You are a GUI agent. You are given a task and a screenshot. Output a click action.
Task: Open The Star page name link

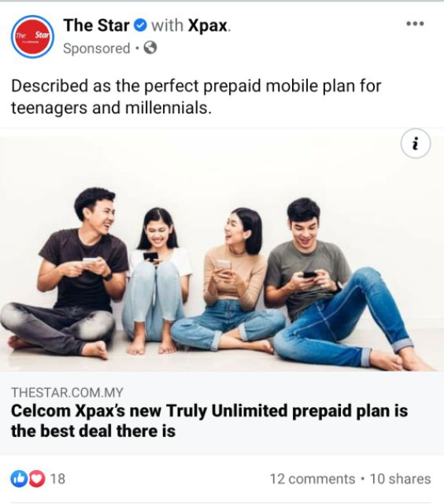pyautogui.click(x=96, y=25)
